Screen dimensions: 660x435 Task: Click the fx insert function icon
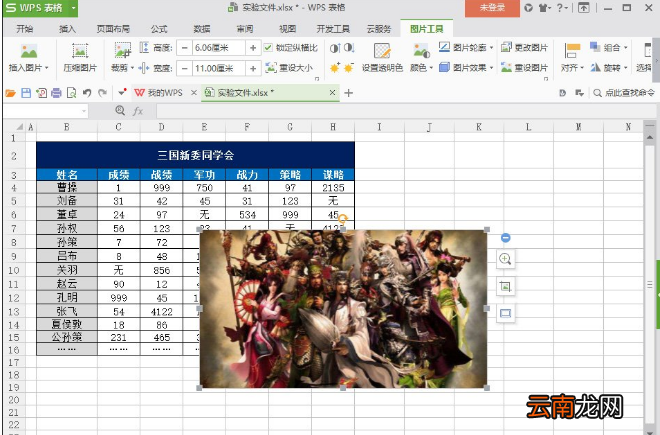click(x=138, y=111)
